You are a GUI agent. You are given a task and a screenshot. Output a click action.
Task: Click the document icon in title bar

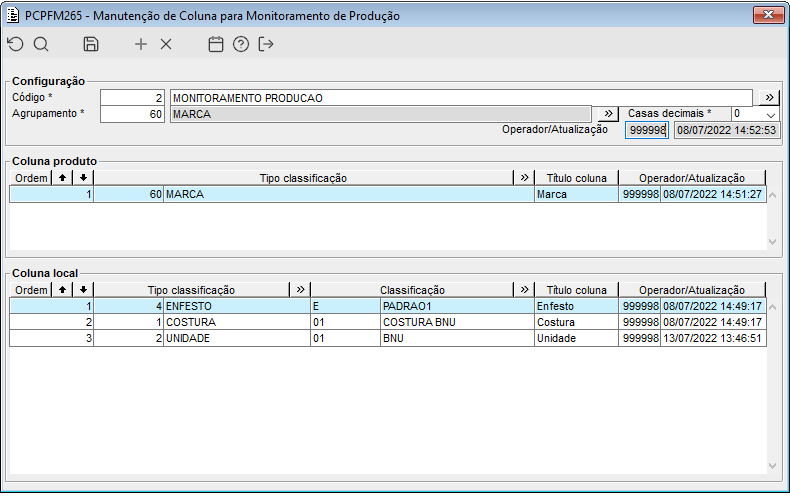[13, 15]
